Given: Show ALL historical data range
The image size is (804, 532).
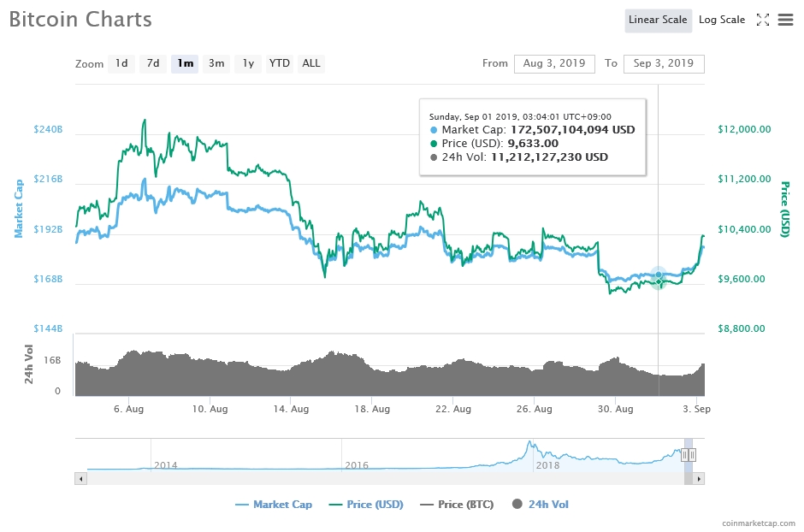Looking at the screenshot, I should tap(311, 63).
